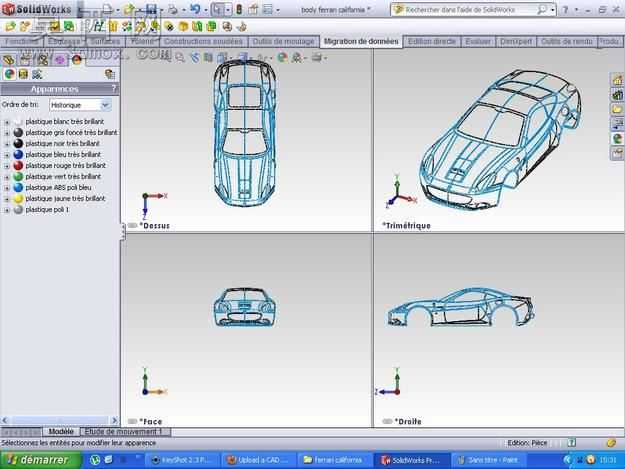Switch to the Surfaces tab
Screen dimensions: 625x469
(105, 41)
